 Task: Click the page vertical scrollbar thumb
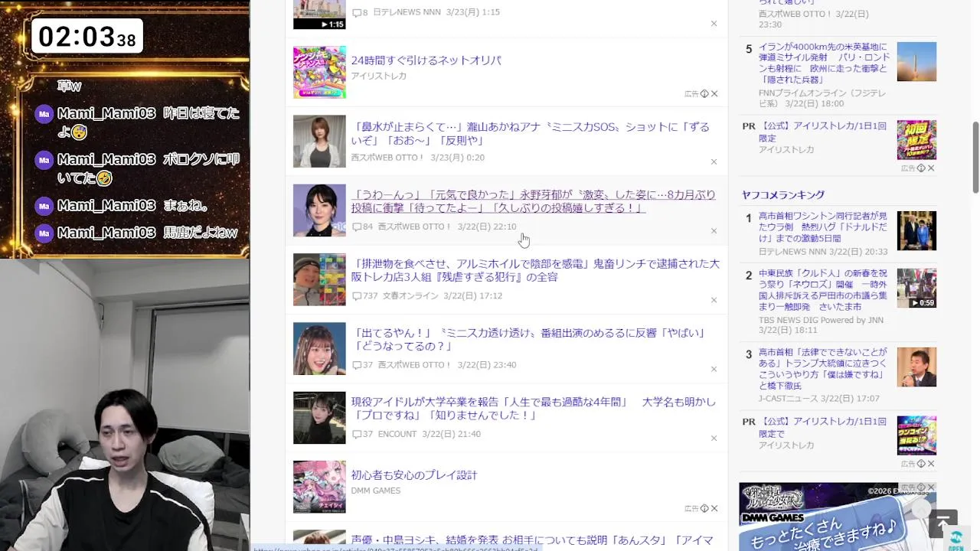(975, 158)
